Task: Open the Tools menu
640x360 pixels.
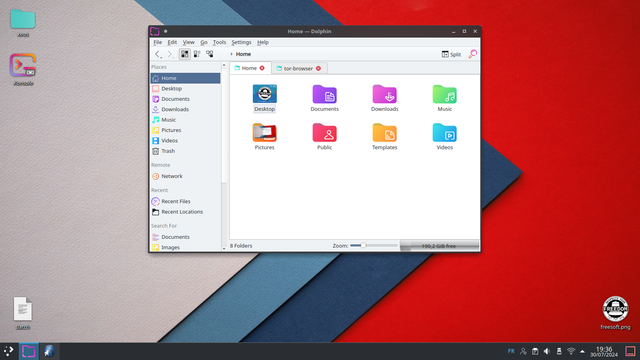Action: 219,42
